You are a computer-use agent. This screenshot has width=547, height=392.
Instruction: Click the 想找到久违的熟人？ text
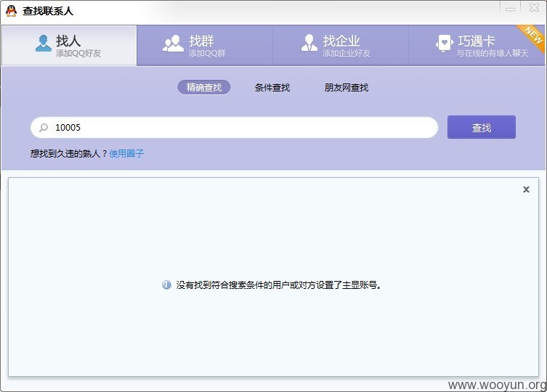[x=69, y=153]
